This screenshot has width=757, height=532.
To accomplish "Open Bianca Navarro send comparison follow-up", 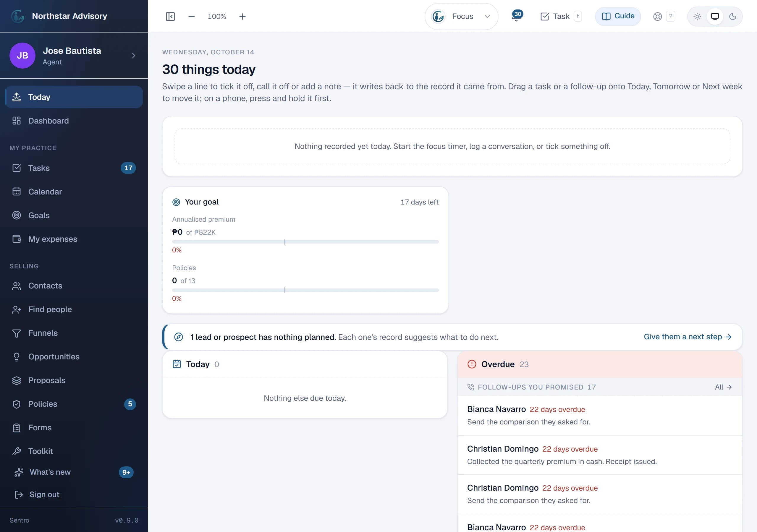I will coord(600,416).
